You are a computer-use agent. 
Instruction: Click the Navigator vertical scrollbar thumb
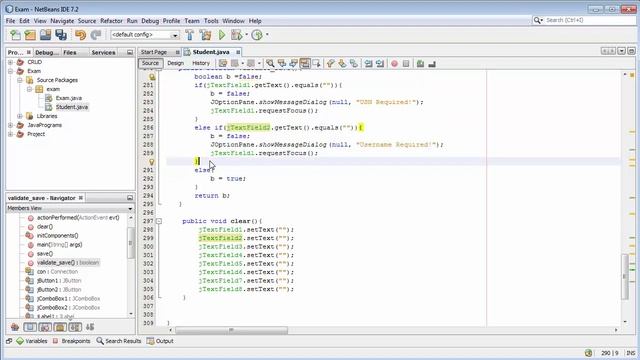(x=131, y=243)
